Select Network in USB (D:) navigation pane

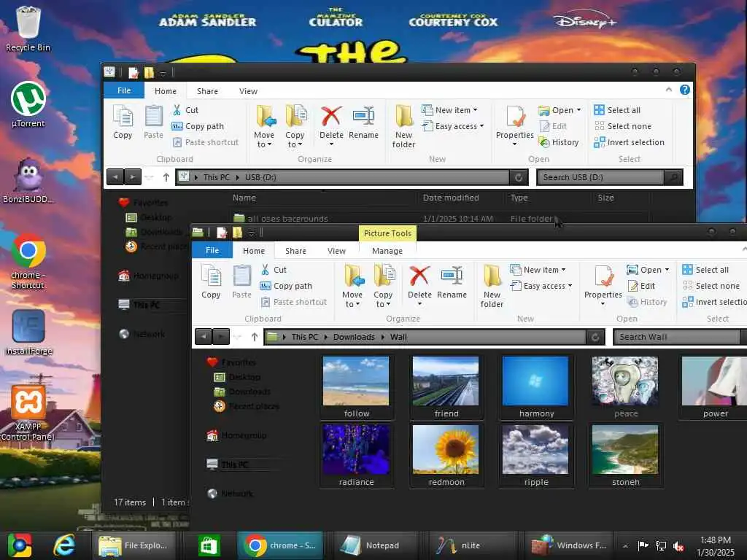143,334
